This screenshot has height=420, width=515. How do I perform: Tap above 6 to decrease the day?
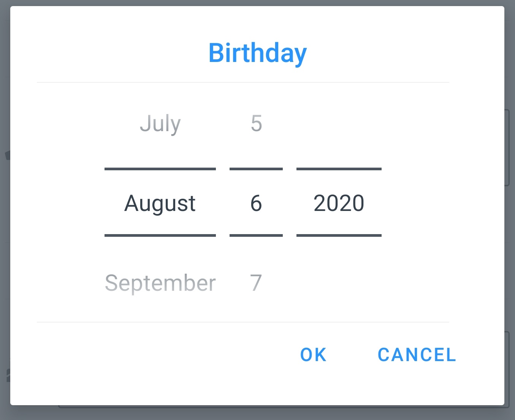pos(256,124)
